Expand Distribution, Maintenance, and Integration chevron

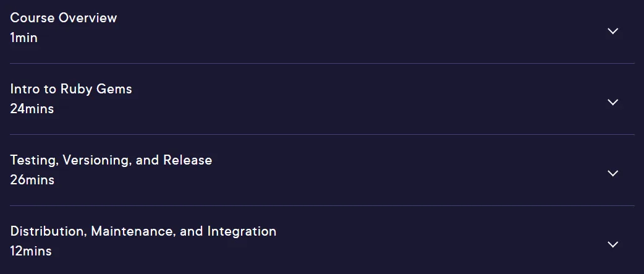[612, 244]
